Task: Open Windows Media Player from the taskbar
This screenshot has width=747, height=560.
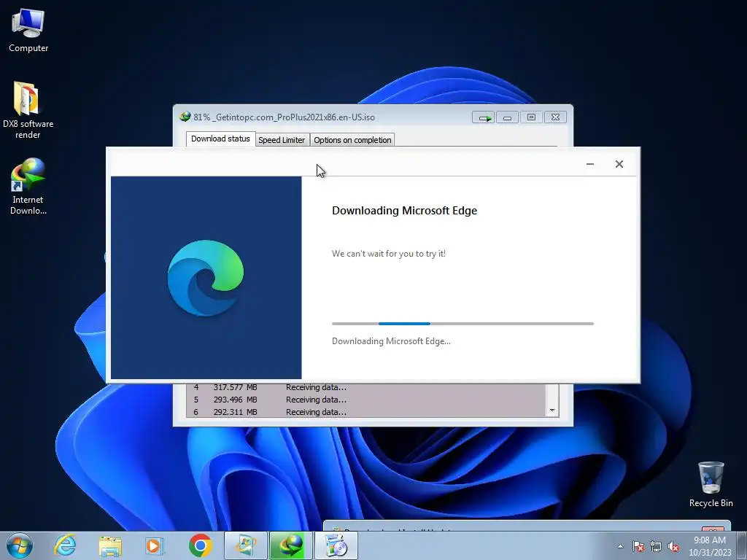Action: pos(154,545)
